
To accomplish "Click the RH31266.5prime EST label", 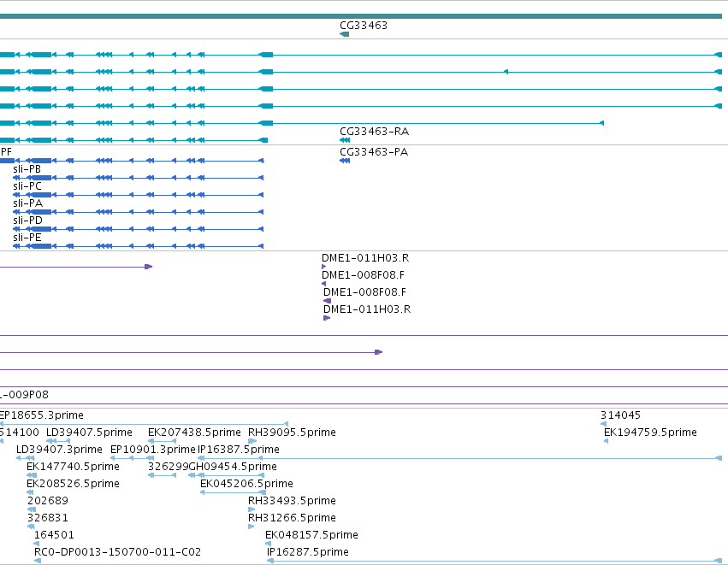I will click(x=292, y=518).
